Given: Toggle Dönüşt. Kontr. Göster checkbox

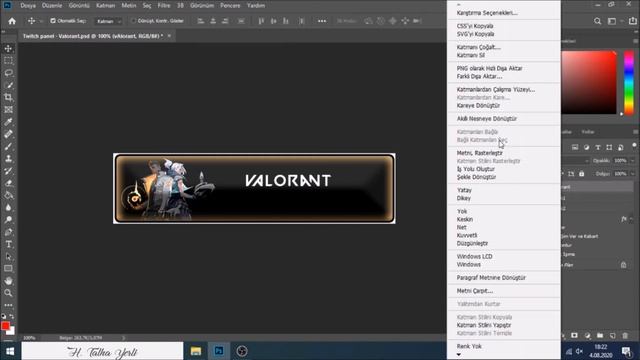Looking at the screenshot, I should [133, 20].
